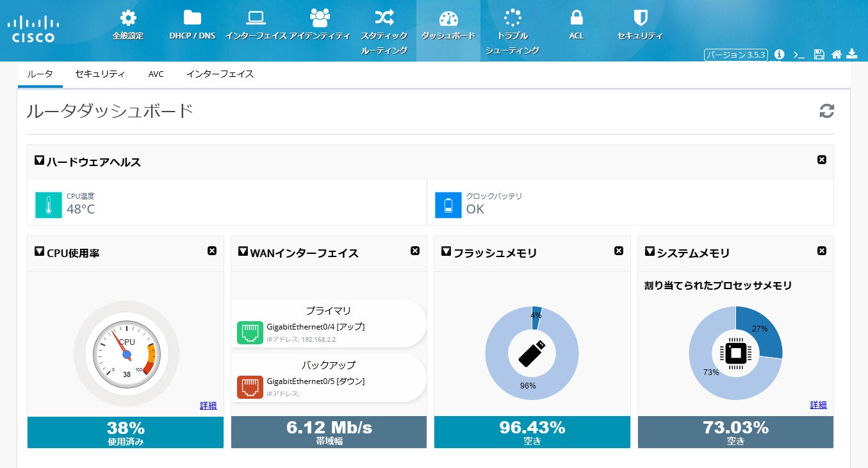The width and height of the screenshot is (868, 468).
Task: Close the フラッシュメモリ widget
Action: 619,251
